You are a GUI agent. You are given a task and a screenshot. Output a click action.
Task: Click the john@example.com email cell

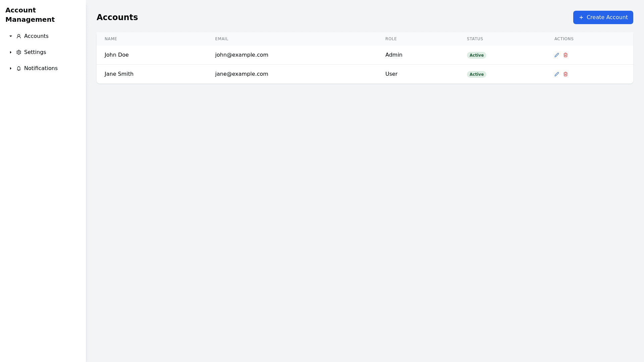click(x=241, y=55)
